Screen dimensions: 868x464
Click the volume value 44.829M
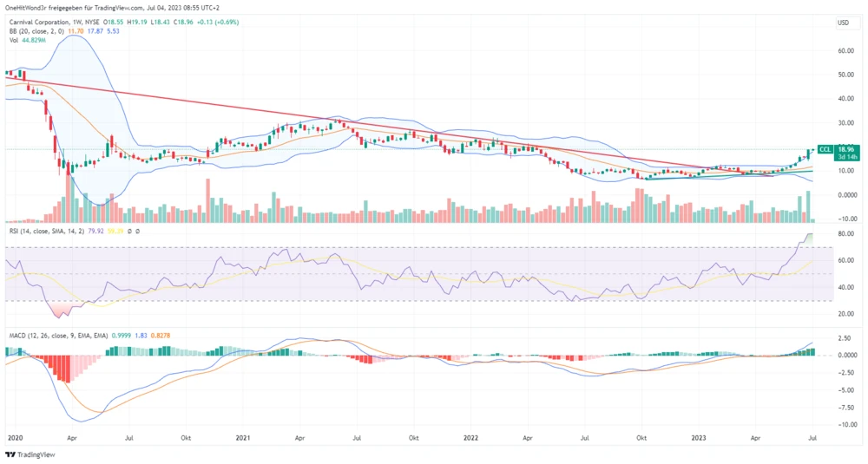coord(36,39)
